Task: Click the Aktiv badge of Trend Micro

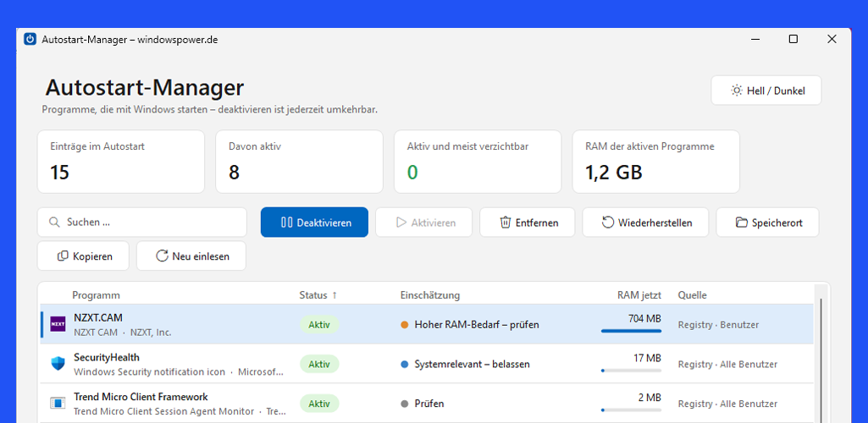Action: tap(319, 404)
